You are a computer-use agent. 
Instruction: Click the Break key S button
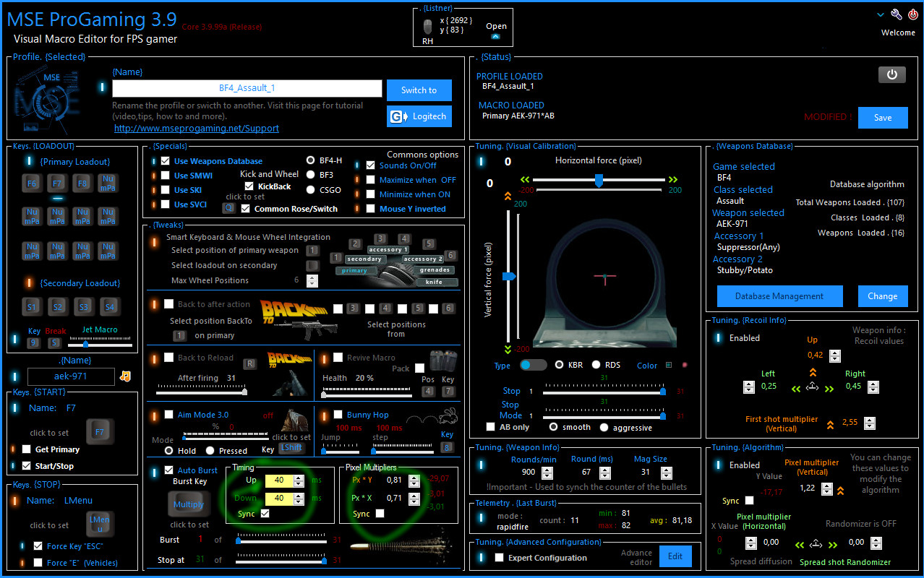coord(55,343)
